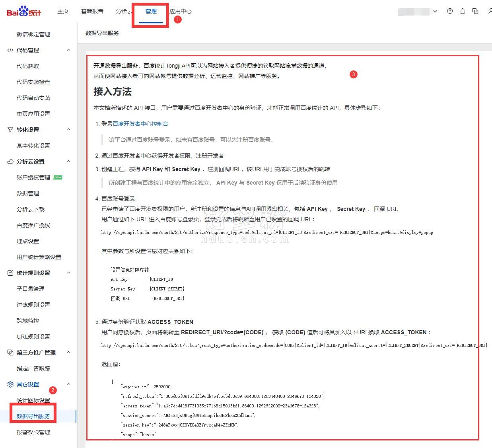492x448 pixels.
Task: Open the 百度开发者中心控制台 link
Action: (x=140, y=124)
